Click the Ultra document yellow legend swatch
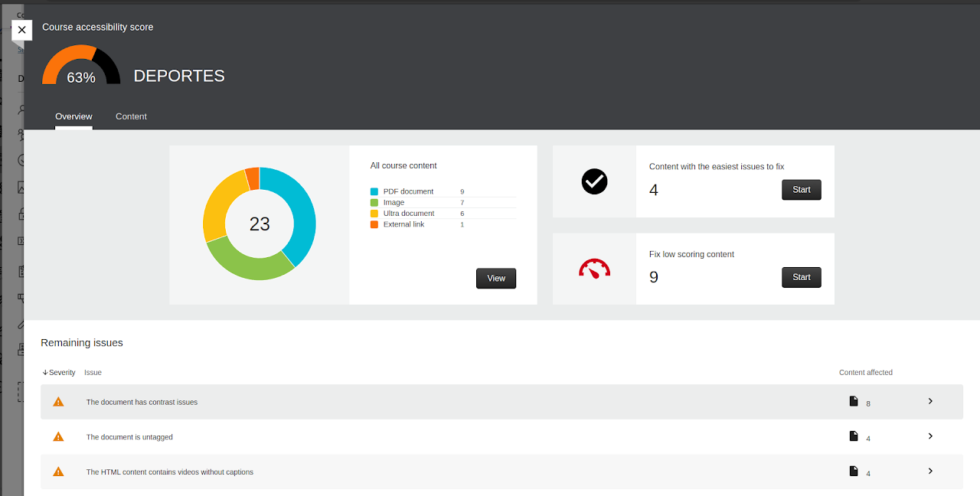This screenshot has width=980, height=496. coord(374,214)
